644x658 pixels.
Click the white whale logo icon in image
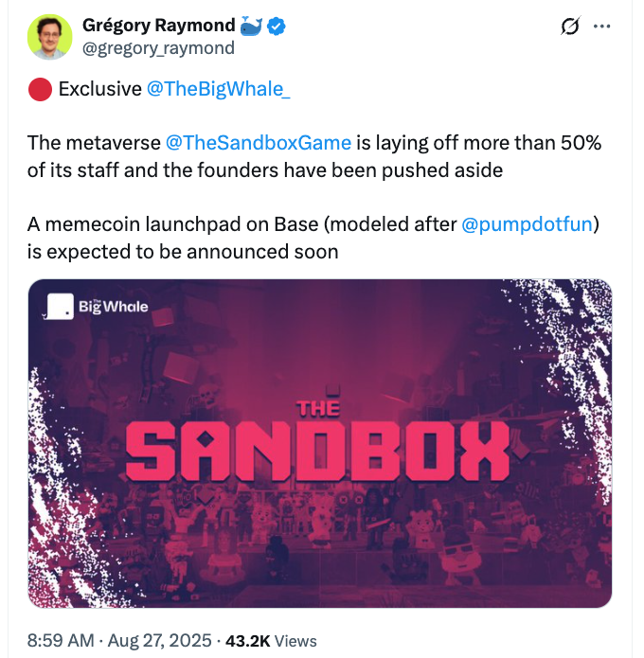click(x=60, y=307)
